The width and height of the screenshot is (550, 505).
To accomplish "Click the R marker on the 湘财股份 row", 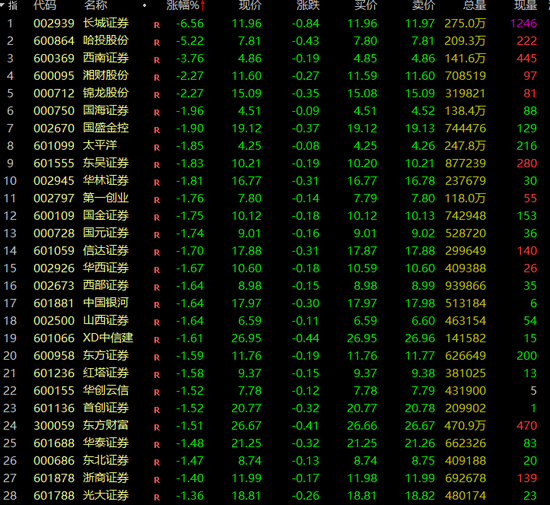I will 157,78.
